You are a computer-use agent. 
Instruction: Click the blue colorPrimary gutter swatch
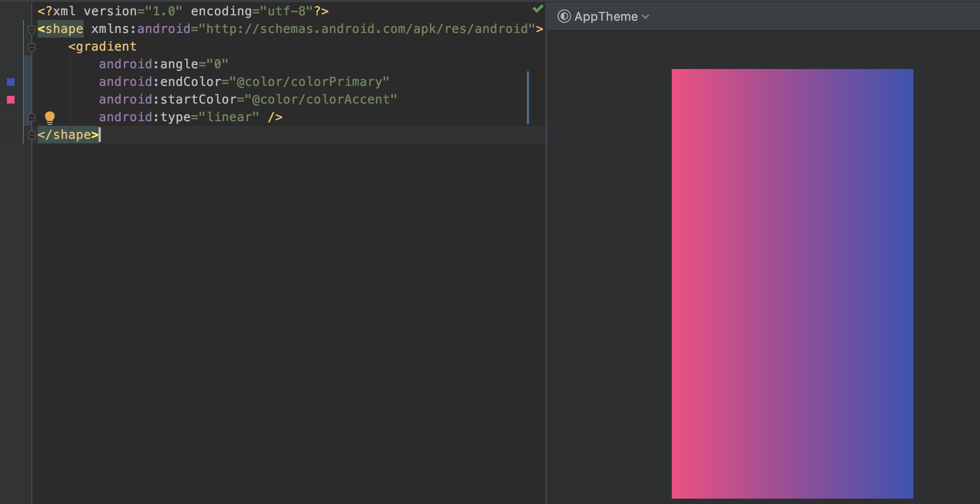point(11,82)
